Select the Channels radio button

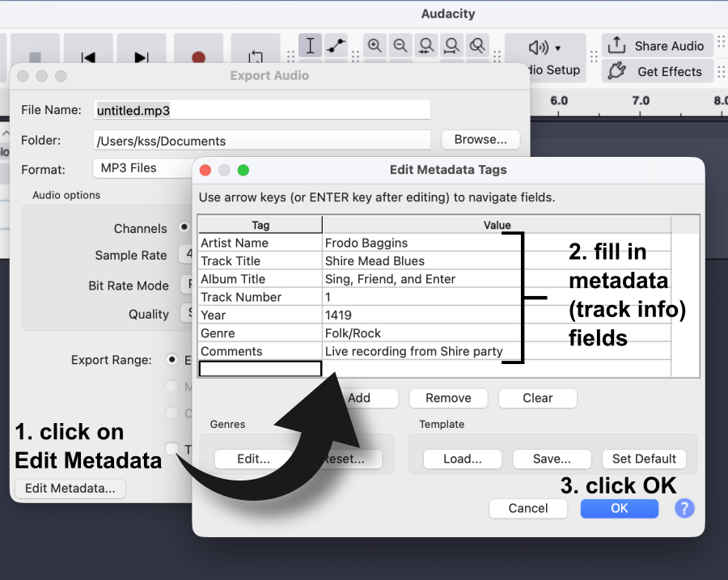click(x=184, y=227)
